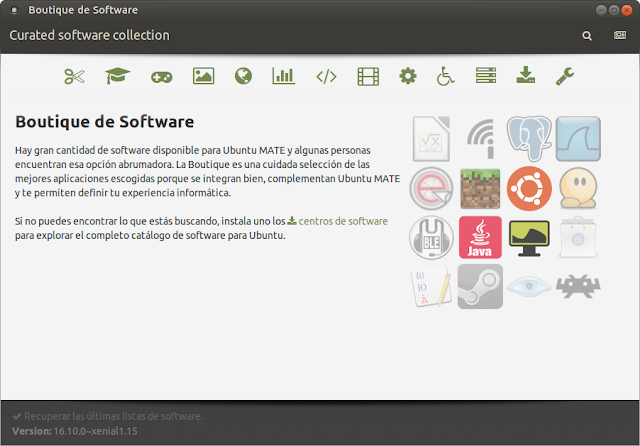Open the Office category (bar chart icon)

(x=284, y=76)
